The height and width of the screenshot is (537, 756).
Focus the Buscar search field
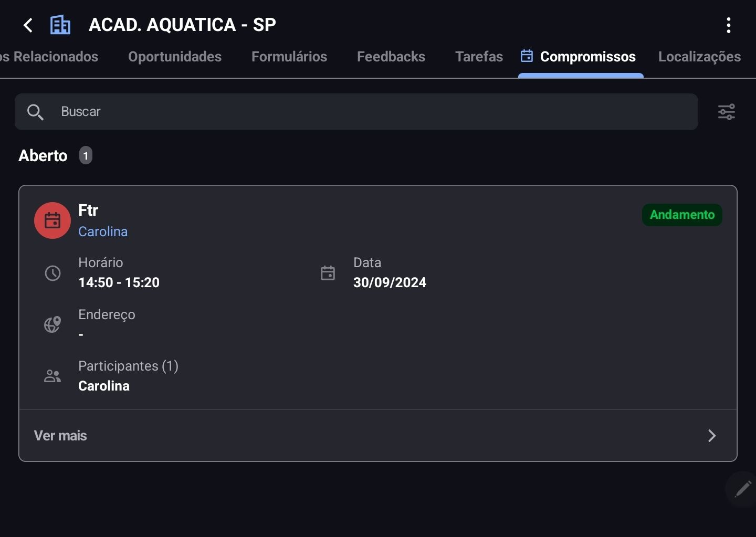[356, 112]
